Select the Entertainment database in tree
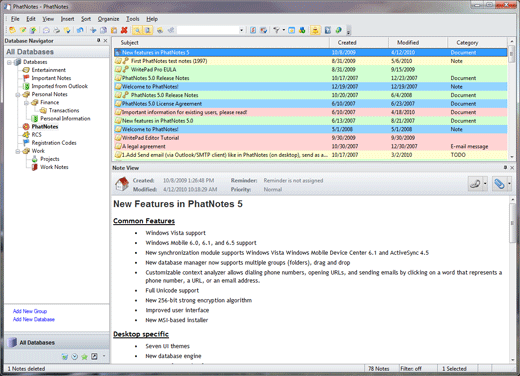520x376 pixels. tap(48, 70)
